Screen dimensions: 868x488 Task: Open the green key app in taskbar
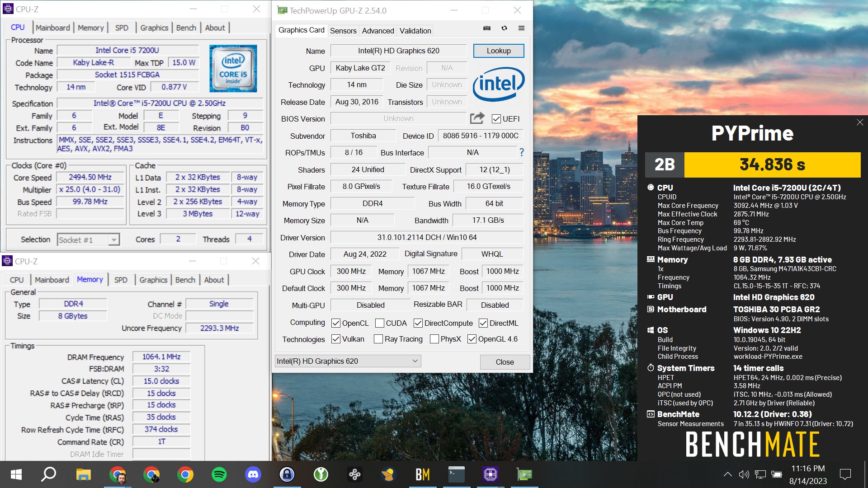click(x=321, y=474)
